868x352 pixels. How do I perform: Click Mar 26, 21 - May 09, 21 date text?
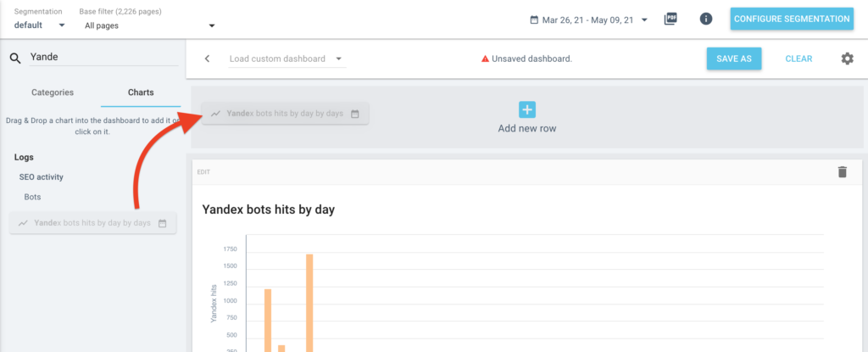[x=588, y=20]
